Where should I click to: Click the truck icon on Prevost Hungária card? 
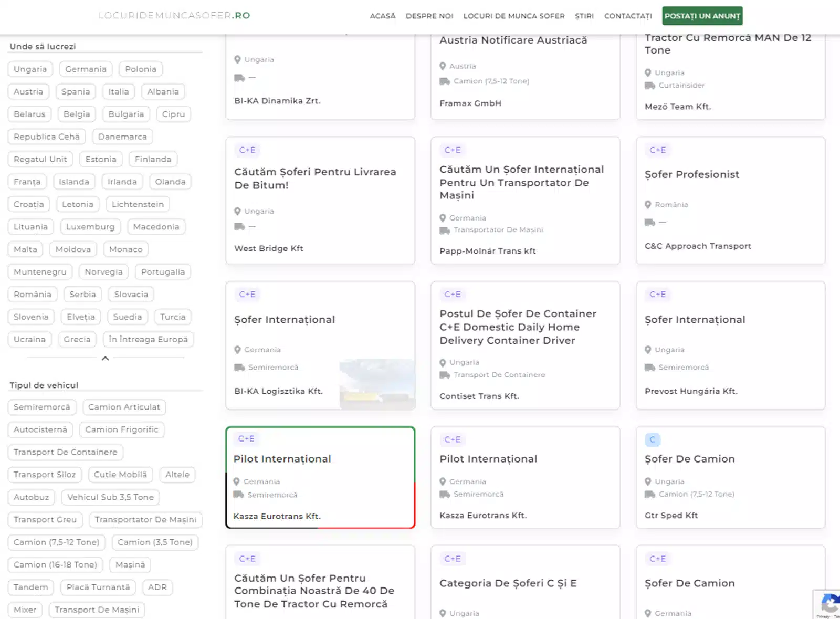tap(650, 368)
